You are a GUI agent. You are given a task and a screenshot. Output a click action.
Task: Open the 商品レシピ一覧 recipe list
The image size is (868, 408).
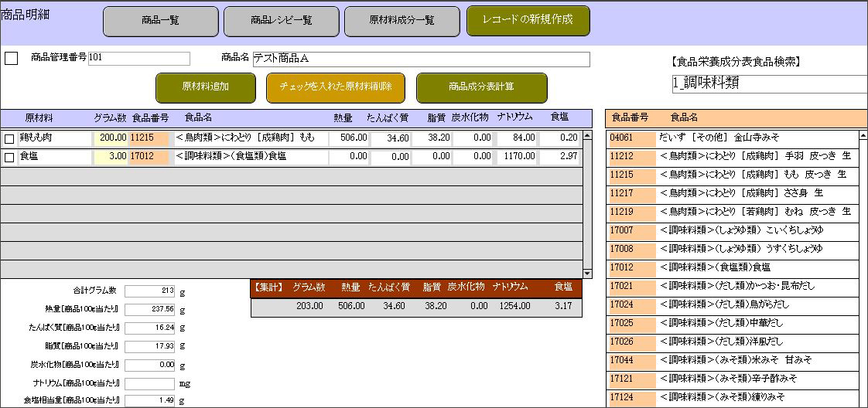click(x=281, y=21)
